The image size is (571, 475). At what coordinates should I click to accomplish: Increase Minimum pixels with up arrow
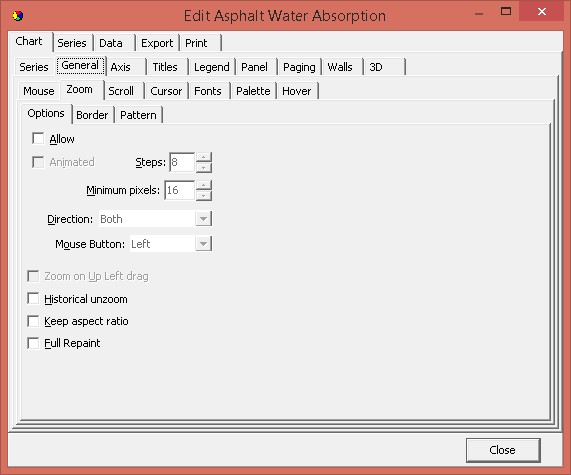[204, 185]
